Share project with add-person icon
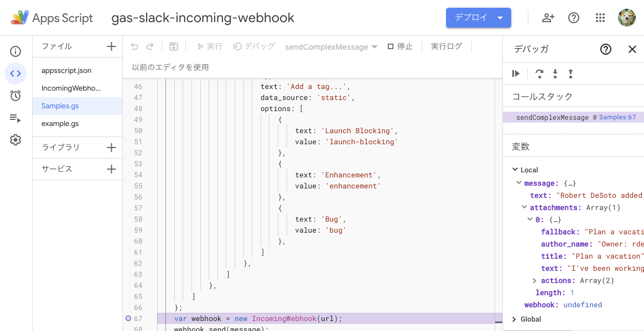Screen dimensions: 644x331 [x=548, y=18]
